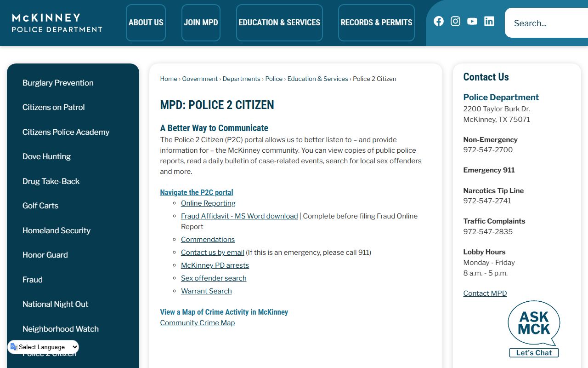This screenshot has height=368, width=588.
Task: Open the YouTube icon link
Action: click(472, 21)
